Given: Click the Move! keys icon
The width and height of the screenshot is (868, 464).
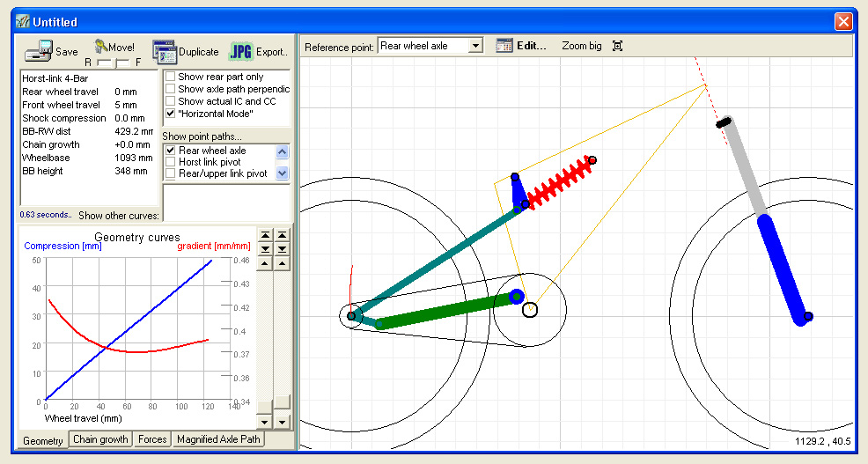Looking at the screenshot, I should (99, 47).
